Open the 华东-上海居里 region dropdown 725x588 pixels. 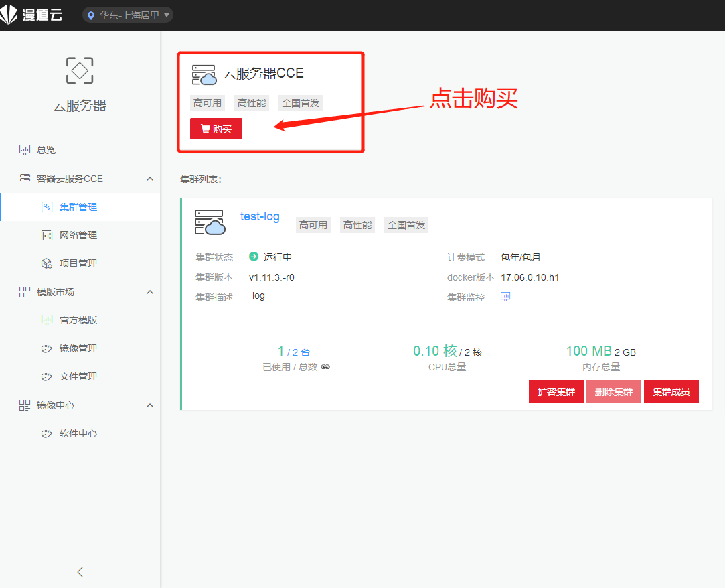click(x=128, y=15)
